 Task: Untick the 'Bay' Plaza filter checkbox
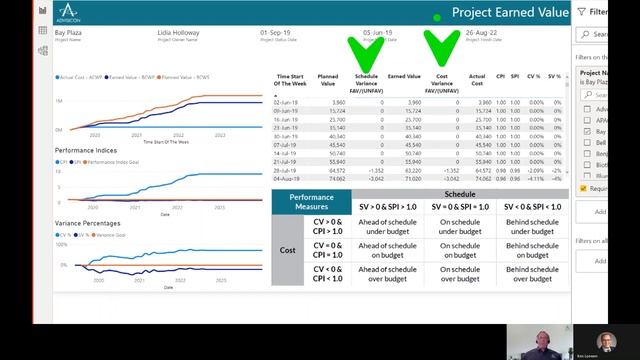pos(587,131)
